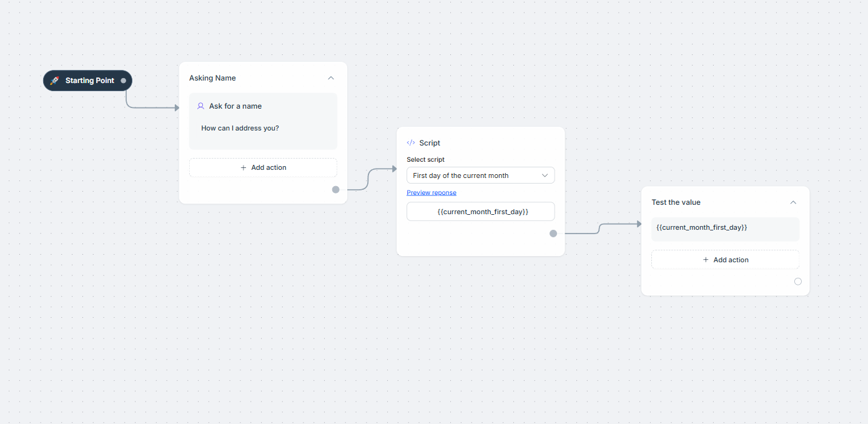This screenshot has height=424, width=868.
Task: Click the "How can I address you?" message
Action: [240, 128]
